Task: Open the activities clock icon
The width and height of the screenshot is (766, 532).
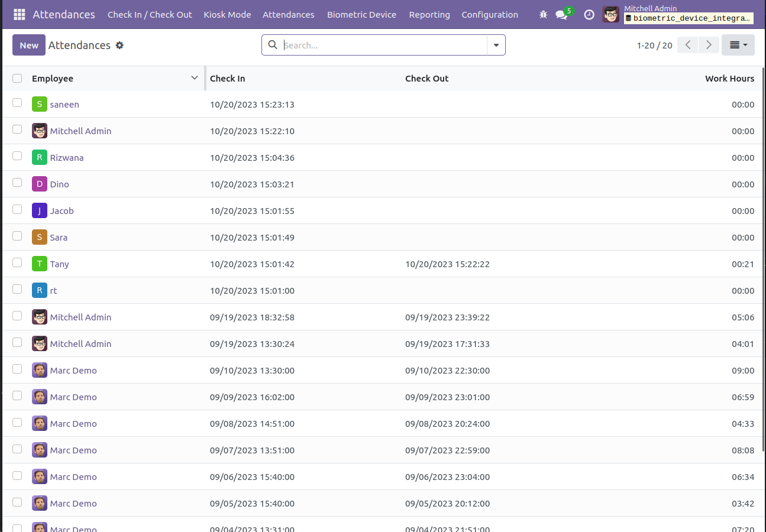Action: point(589,15)
